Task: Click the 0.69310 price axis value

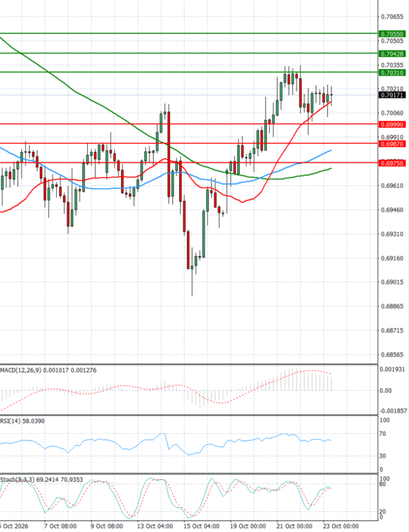Action: tap(392, 234)
